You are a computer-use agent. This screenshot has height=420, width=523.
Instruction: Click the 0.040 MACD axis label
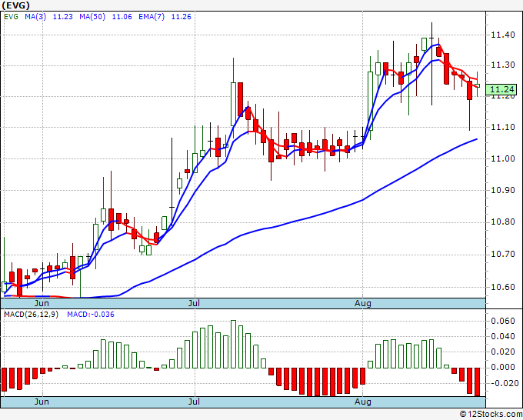(503, 336)
